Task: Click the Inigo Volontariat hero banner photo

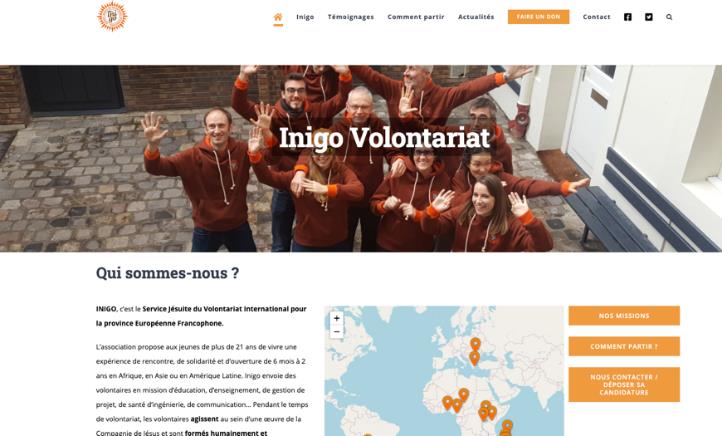Action: 361,158
